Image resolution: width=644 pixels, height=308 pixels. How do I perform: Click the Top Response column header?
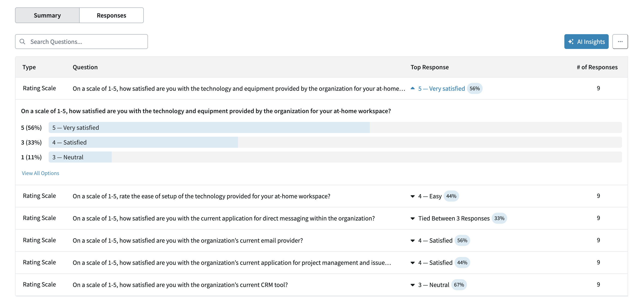(429, 67)
